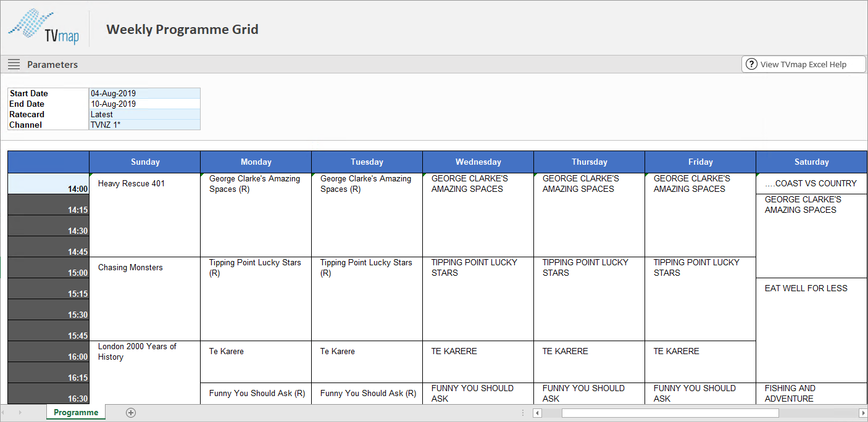Select the Programme sheet tab
The width and height of the screenshot is (868, 422).
[x=76, y=412]
